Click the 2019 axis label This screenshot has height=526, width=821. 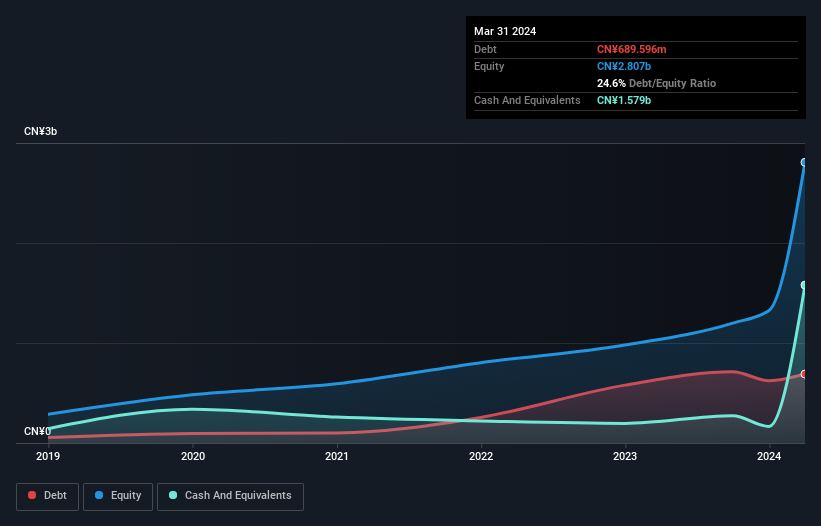tap(48, 456)
